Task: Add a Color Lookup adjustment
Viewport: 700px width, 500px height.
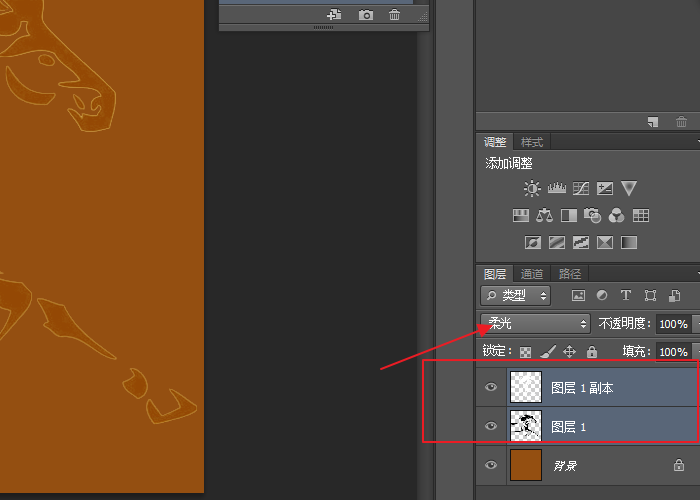Action: click(x=641, y=216)
